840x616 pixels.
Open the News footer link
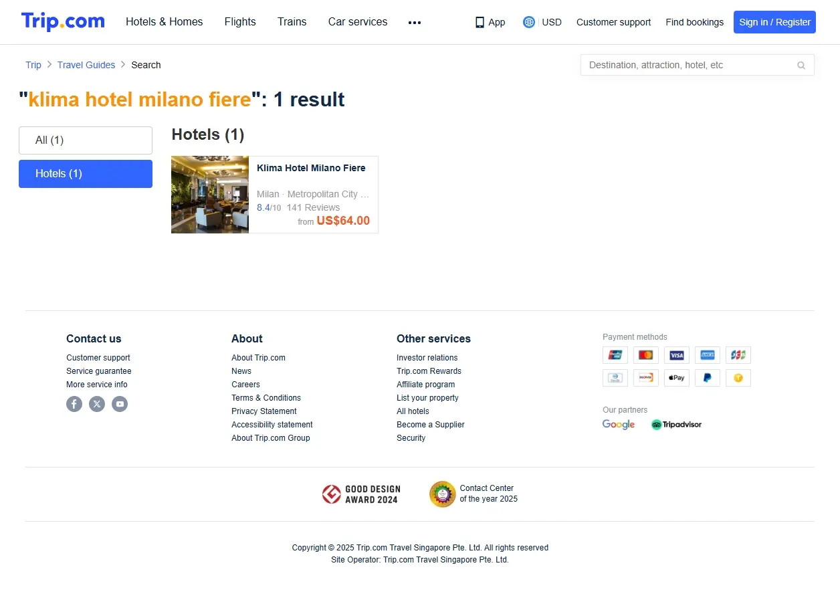(x=241, y=371)
